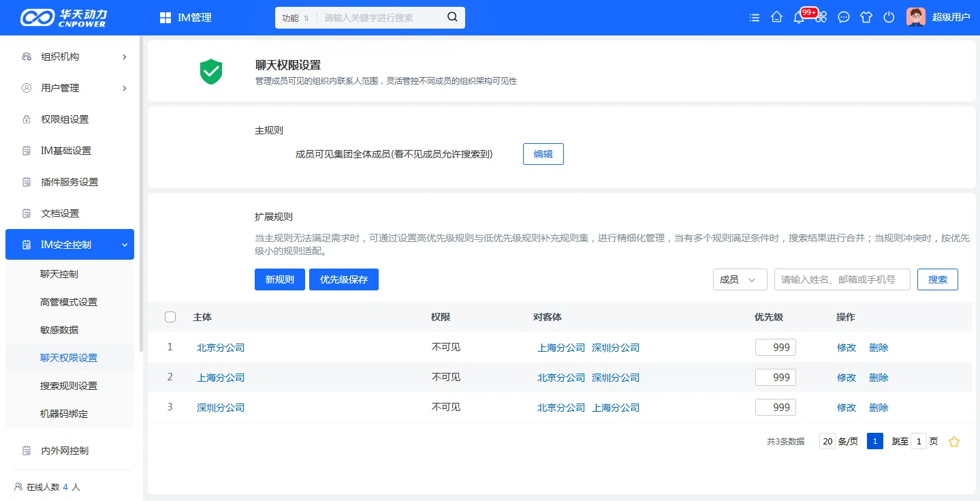Click the 优先级 column header
The height and width of the screenshot is (501, 980).
[x=769, y=317]
